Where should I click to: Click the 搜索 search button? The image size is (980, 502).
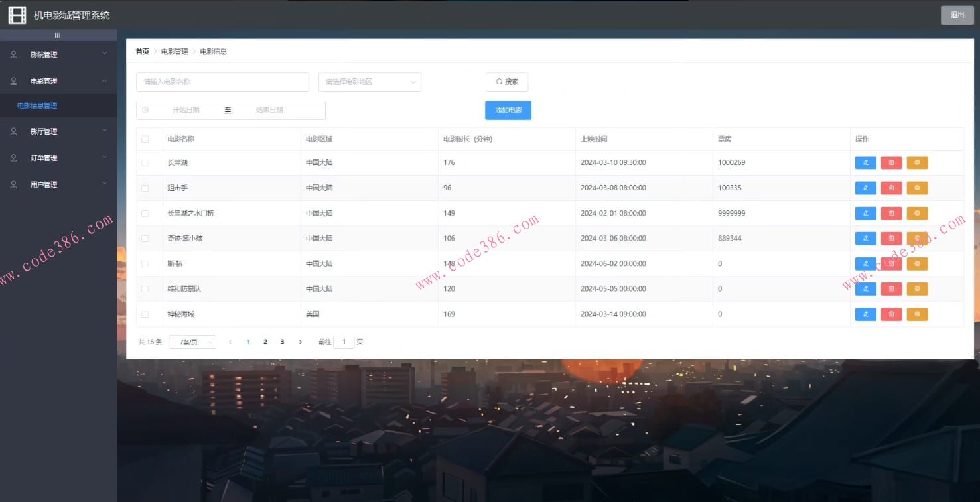click(x=506, y=82)
